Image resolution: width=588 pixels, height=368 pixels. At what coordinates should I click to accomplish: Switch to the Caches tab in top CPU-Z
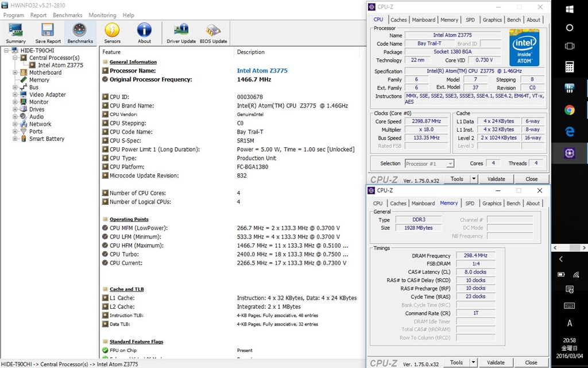pos(399,20)
